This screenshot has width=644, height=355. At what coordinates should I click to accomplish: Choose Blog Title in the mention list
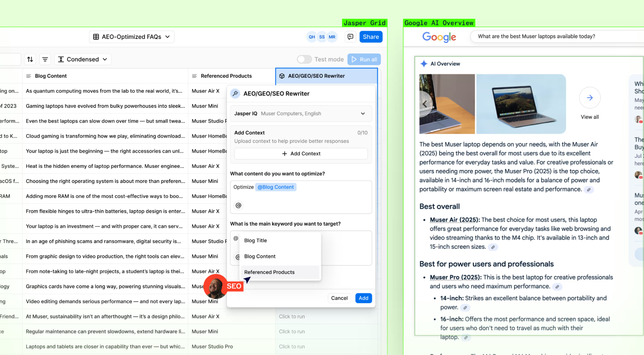(255, 240)
